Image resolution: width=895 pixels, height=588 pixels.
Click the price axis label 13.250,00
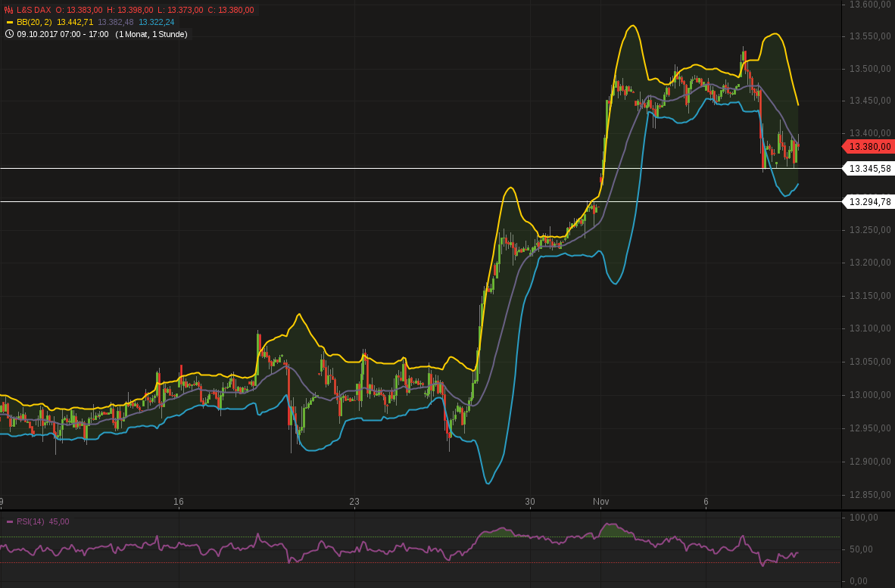click(870, 230)
